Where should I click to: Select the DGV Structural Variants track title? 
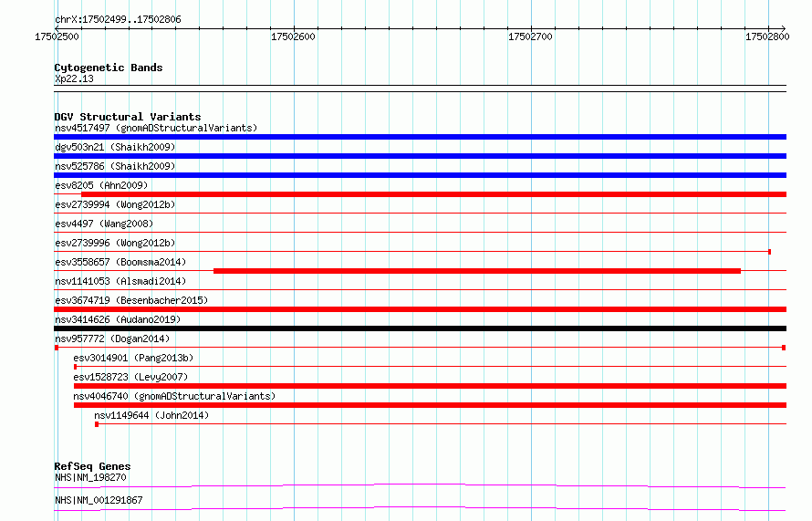128,117
